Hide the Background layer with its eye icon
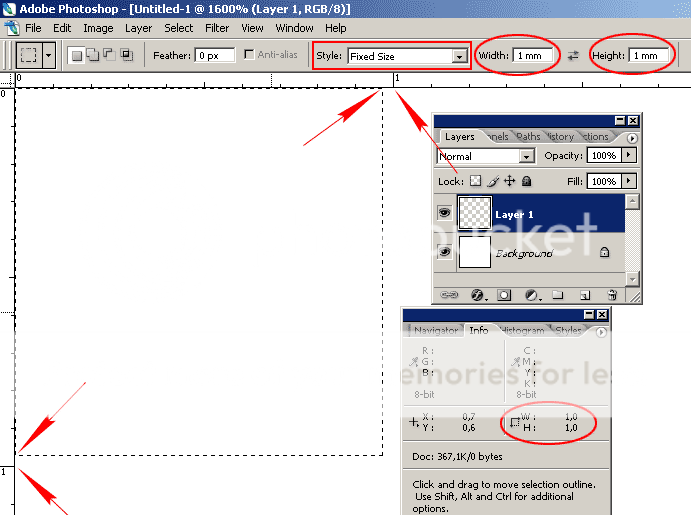This screenshot has width=691, height=515. (444, 252)
